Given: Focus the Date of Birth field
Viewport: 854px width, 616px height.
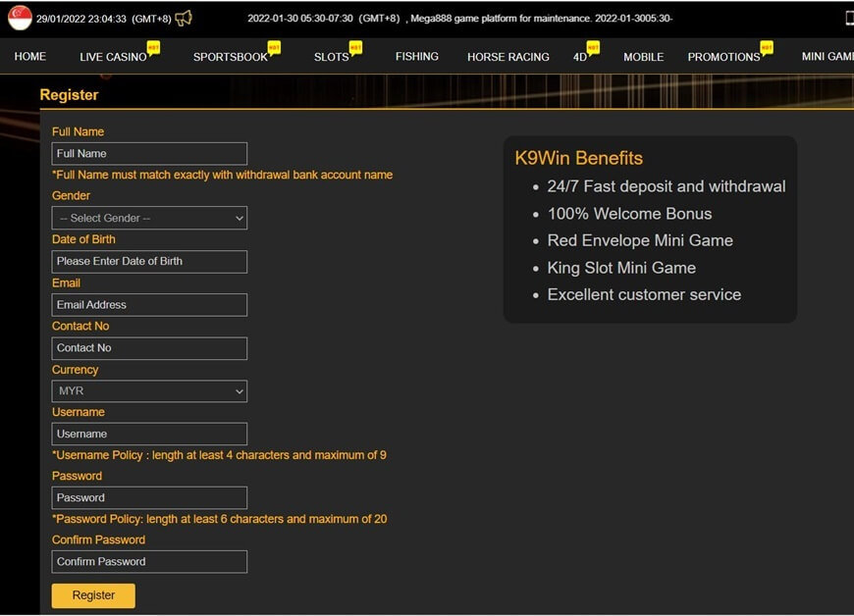Looking at the screenshot, I should (149, 262).
